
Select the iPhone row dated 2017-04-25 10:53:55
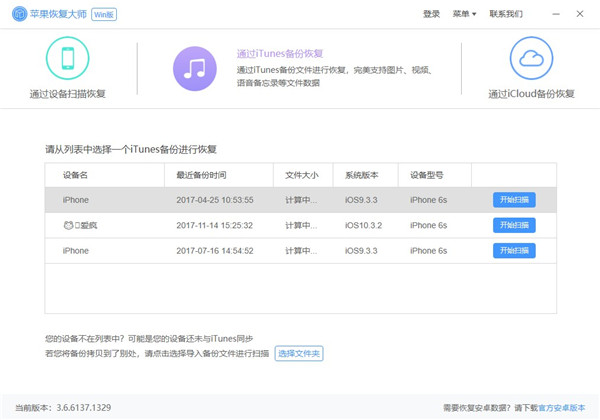pos(300,200)
